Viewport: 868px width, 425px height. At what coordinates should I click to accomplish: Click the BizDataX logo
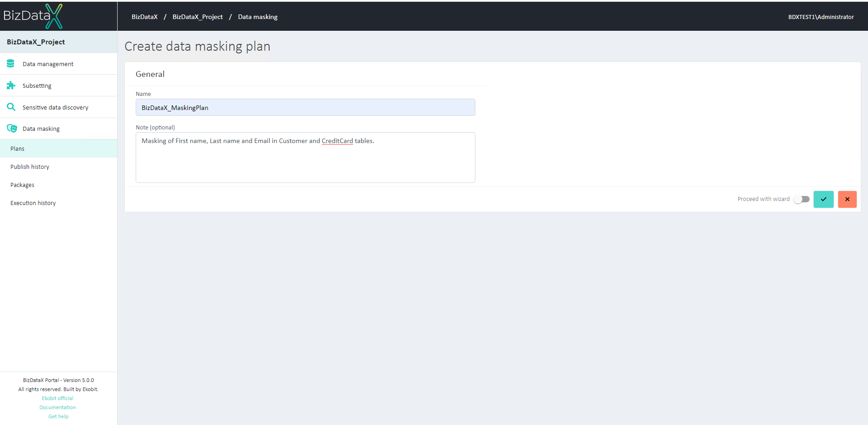point(33,16)
